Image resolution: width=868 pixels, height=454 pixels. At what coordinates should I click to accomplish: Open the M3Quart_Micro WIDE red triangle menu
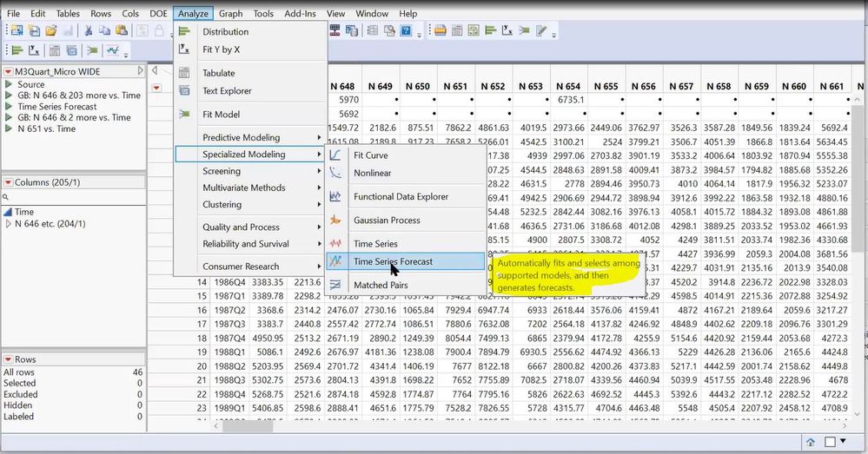(x=9, y=71)
